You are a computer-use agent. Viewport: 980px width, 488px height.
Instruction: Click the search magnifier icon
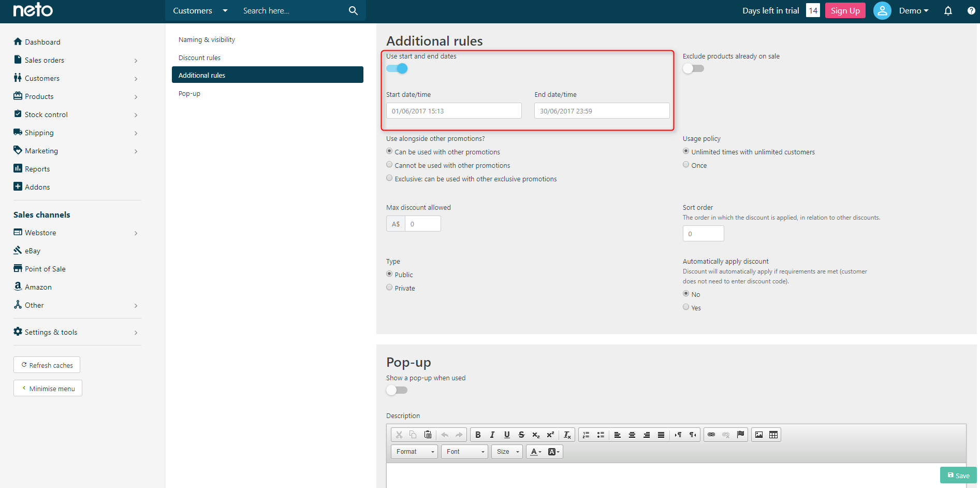(x=353, y=10)
